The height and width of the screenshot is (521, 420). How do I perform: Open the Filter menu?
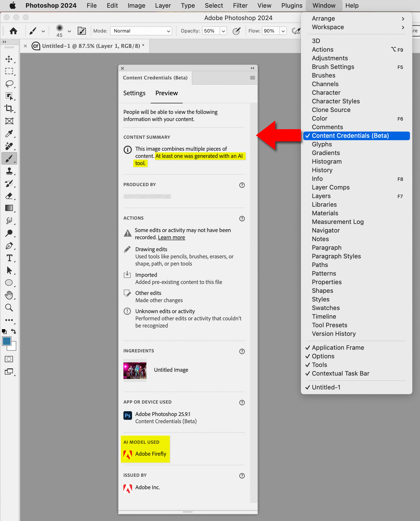click(240, 5)
